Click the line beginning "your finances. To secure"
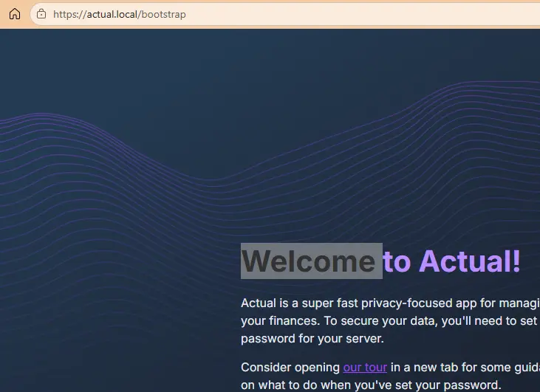This screenshot has height=392, width=540. [389, 320]
